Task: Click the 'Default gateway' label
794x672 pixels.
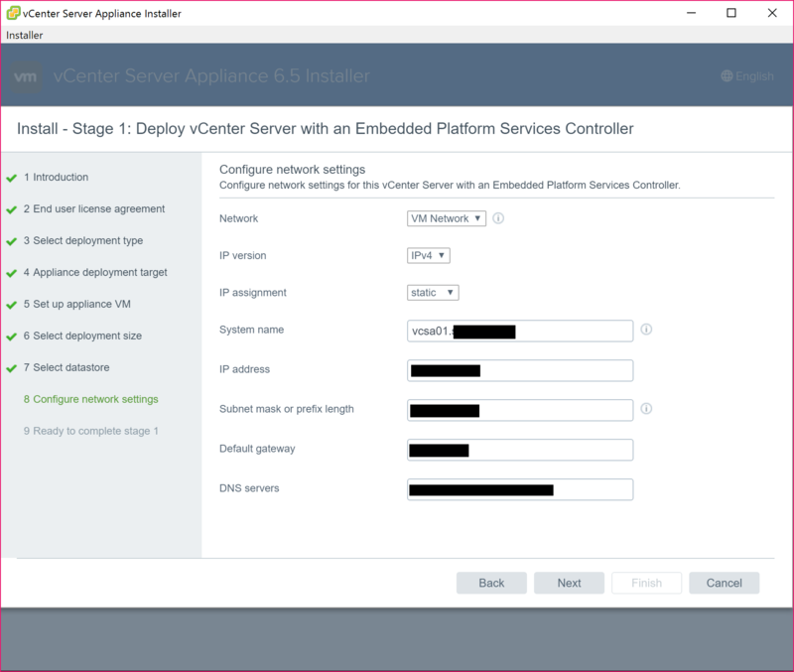Action: 257,449
